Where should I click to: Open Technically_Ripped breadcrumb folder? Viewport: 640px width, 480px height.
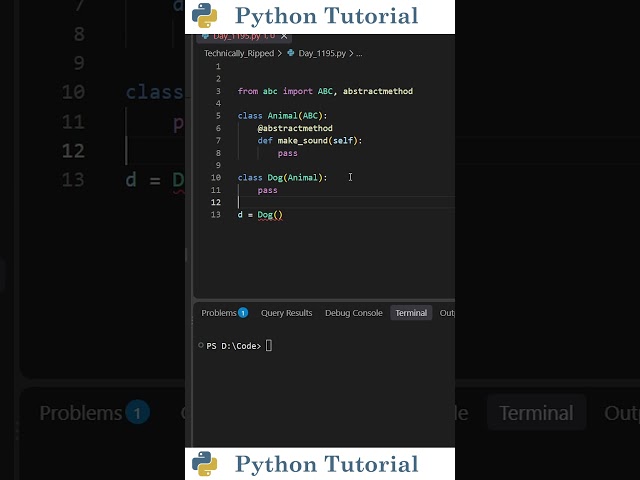[239, 53]
